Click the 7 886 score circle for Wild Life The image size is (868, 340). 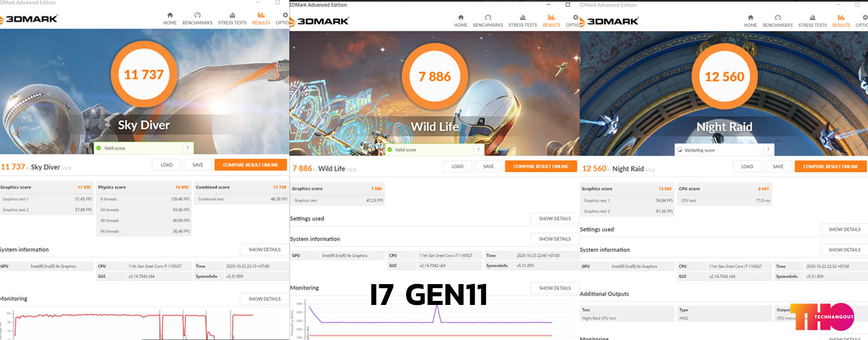(x=435, y=77)
